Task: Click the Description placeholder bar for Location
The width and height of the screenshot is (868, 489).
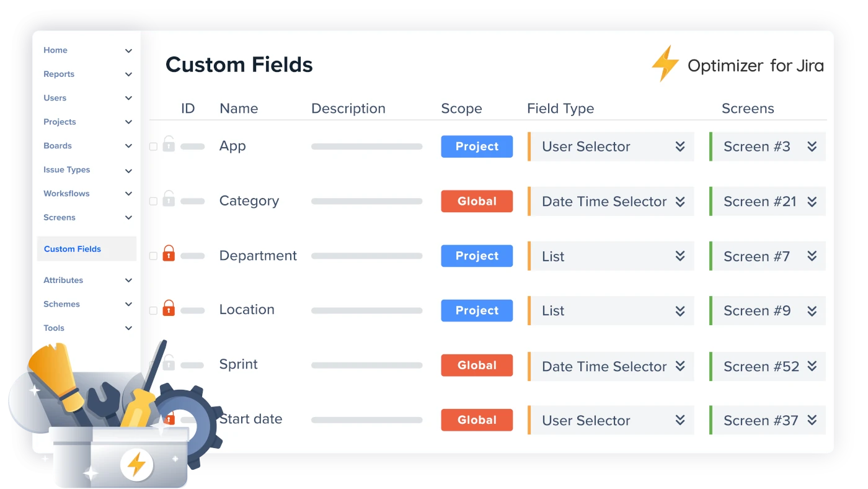Action: [x=367, y=310]
